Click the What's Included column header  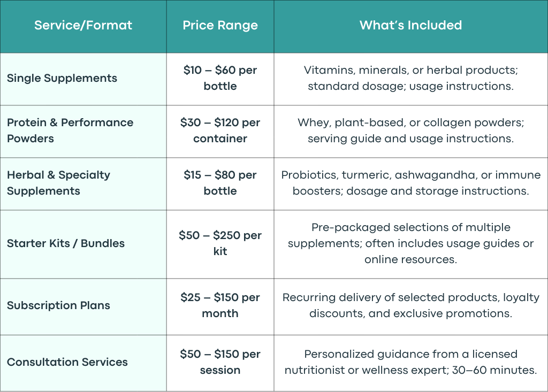[410, 25]
